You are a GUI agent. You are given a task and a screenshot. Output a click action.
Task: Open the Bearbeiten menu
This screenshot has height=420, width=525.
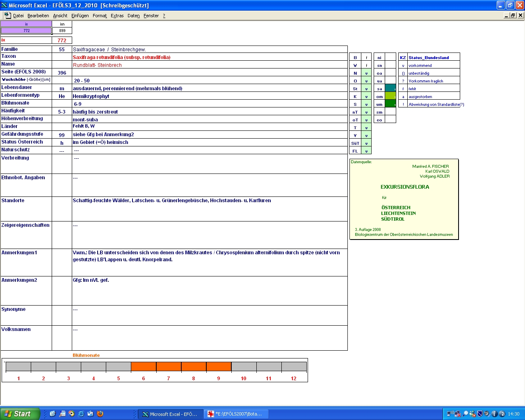click(38, 16)
